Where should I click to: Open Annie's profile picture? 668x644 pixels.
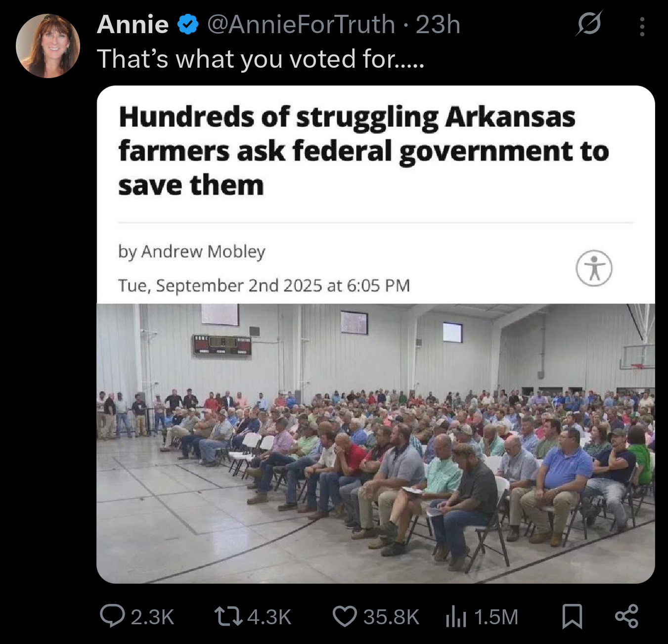click(48, 46)
